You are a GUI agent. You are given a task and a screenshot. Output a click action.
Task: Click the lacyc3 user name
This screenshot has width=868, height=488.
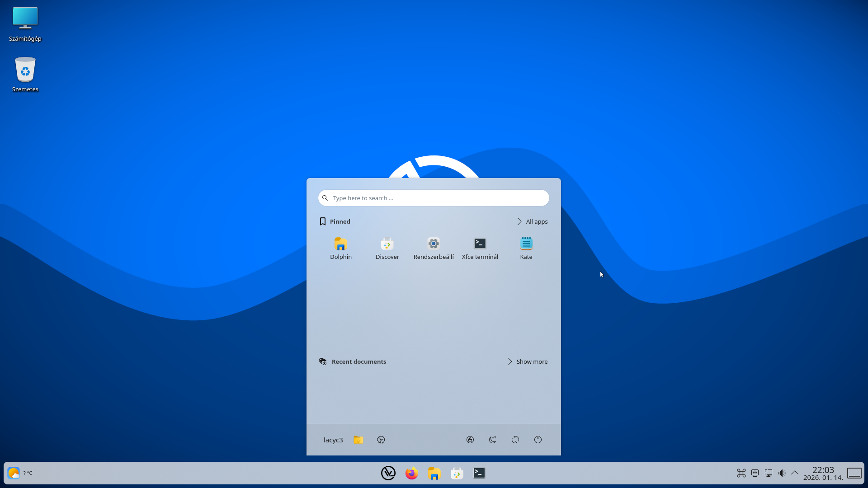[333, 440]
